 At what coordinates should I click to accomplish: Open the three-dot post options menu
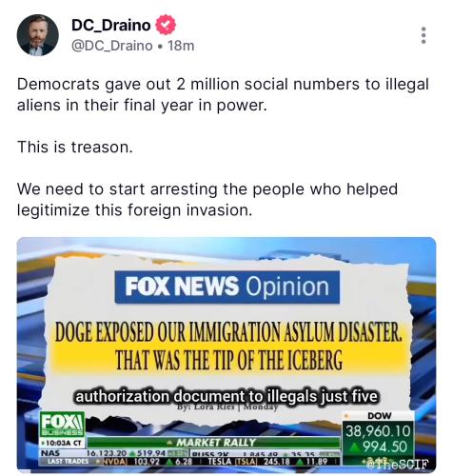423,35
